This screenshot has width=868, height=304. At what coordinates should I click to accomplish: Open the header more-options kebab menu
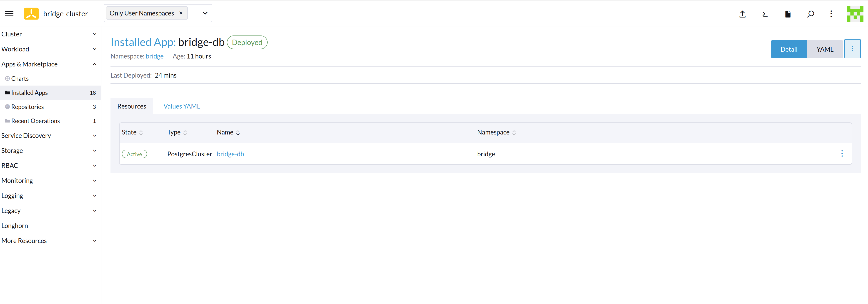(831, 14)
